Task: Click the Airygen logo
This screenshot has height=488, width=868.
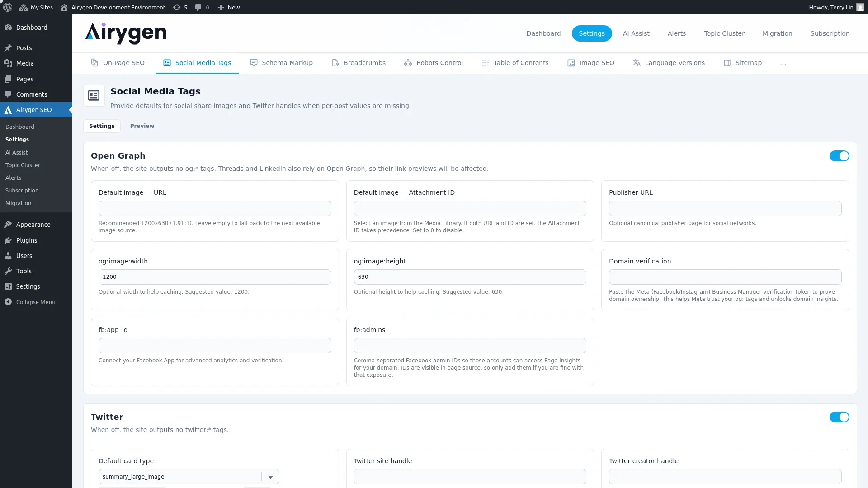Action: point(126,33)
